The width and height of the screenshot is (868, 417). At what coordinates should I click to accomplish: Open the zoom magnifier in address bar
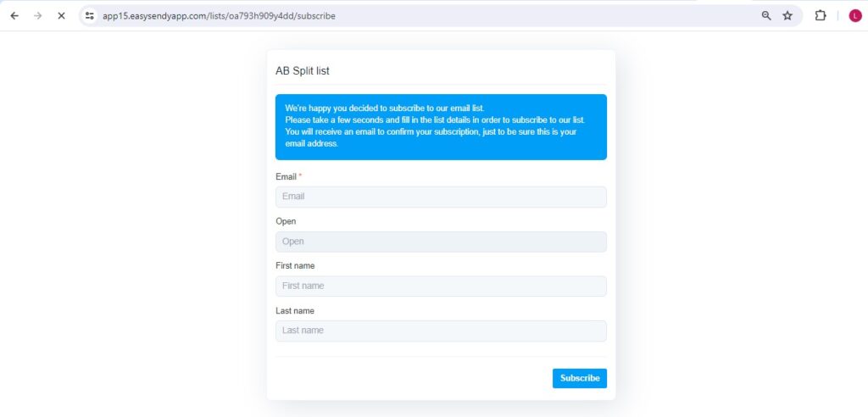point(766,15)
